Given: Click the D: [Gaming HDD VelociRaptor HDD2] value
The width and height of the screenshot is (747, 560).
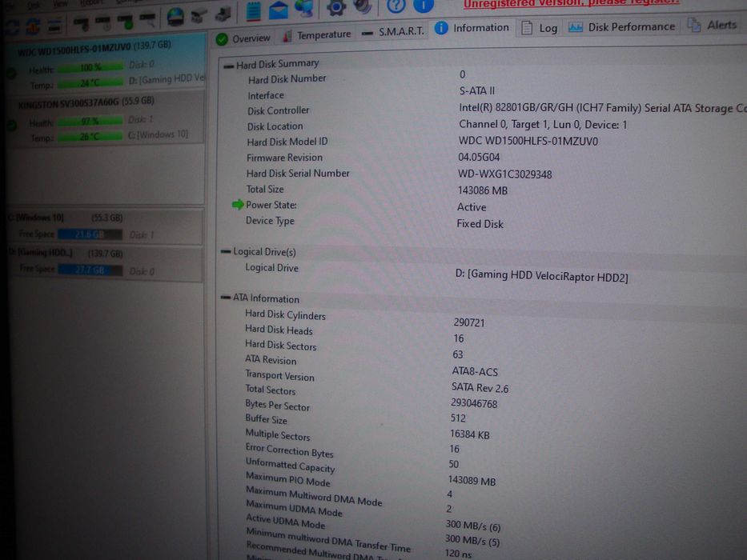Looking at the screenshot, I should [542, 276].
